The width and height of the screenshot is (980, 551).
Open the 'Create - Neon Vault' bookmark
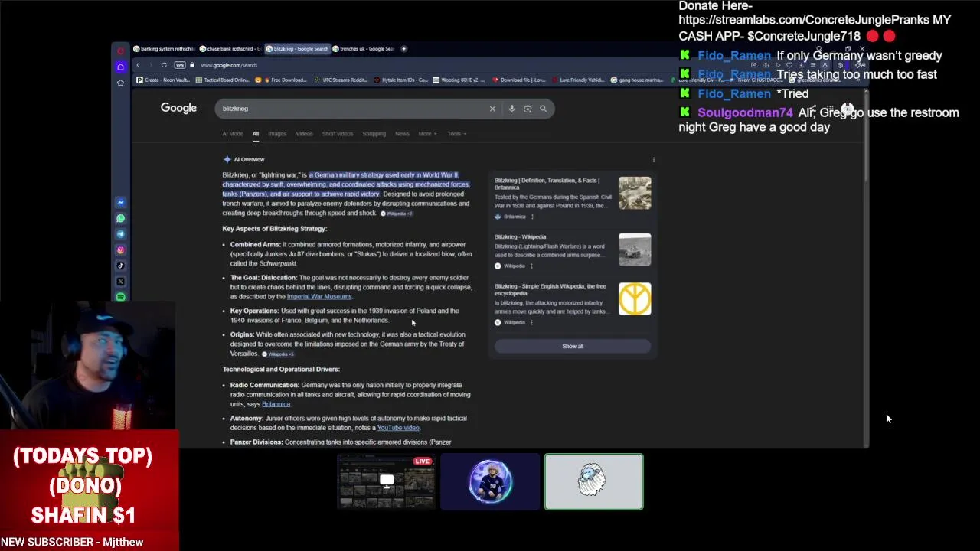pos(163,80)
